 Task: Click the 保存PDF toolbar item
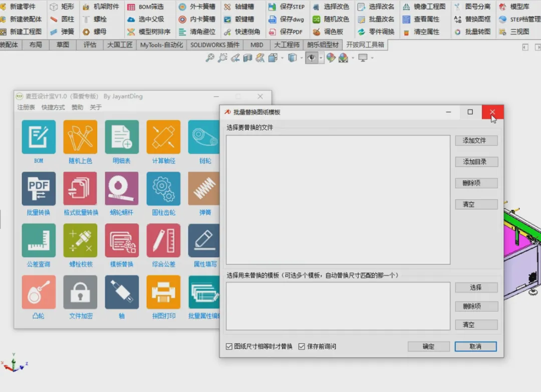286,32
